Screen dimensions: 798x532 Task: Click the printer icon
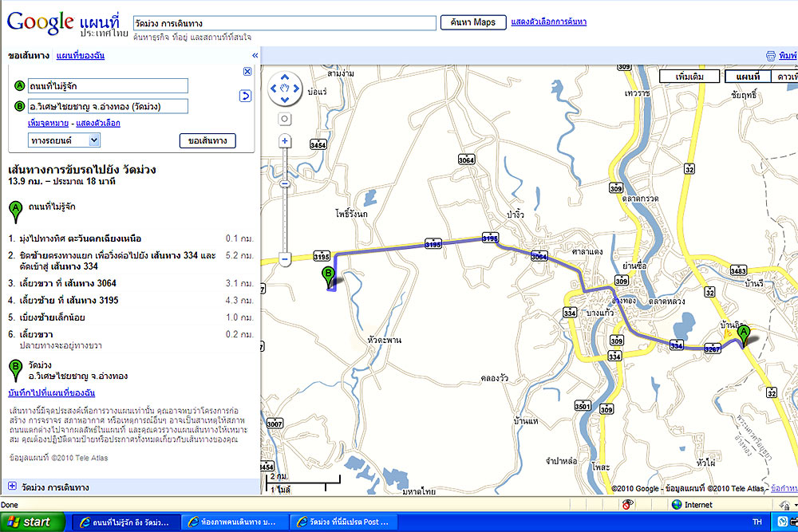[771, 56]
